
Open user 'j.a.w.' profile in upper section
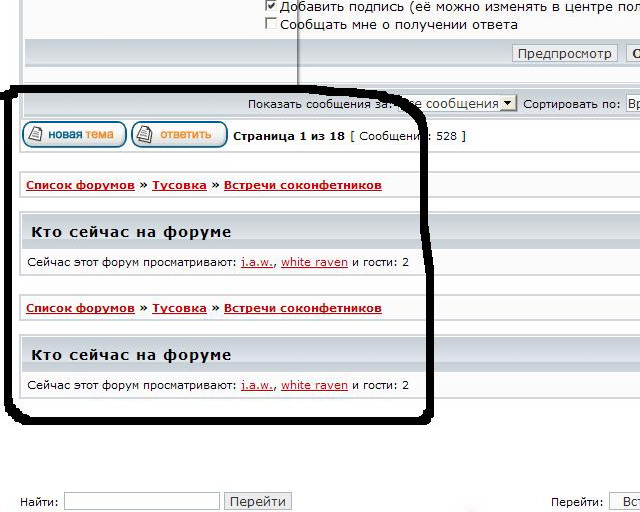pos(257,262)
